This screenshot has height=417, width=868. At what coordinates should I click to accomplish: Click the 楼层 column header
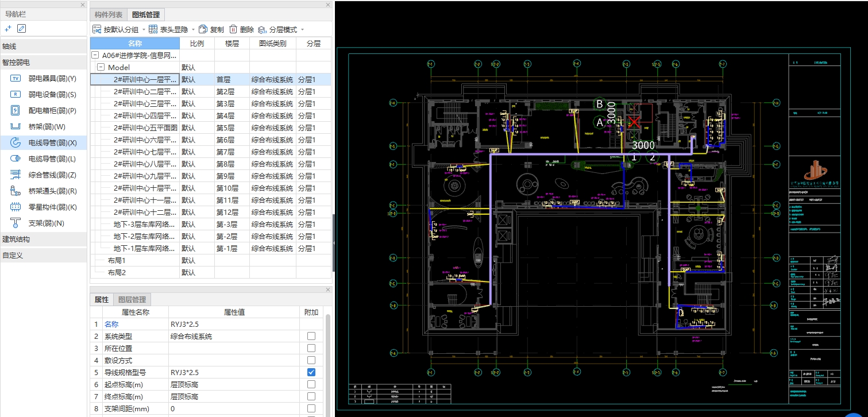pyautogui.click(x=232, y=43)
